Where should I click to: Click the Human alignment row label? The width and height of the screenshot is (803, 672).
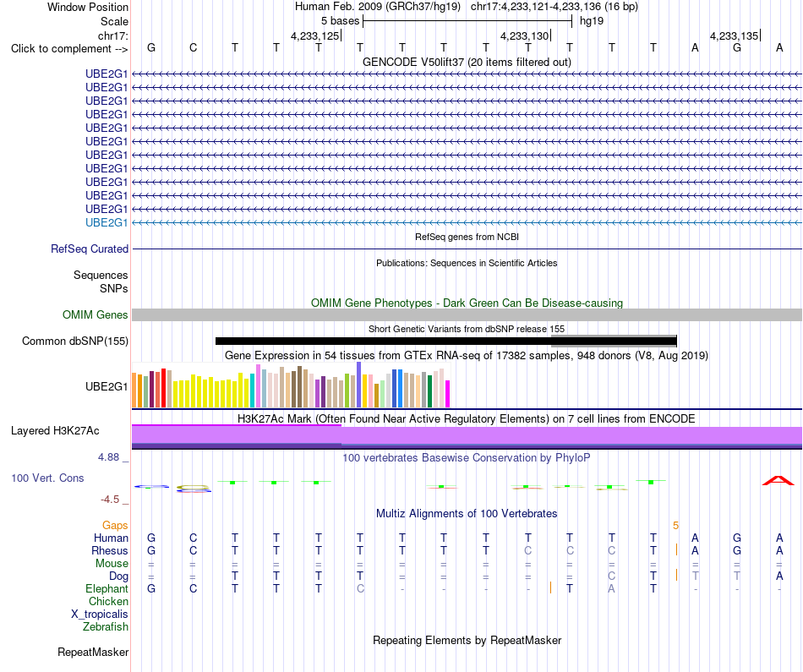pos(111,538)
